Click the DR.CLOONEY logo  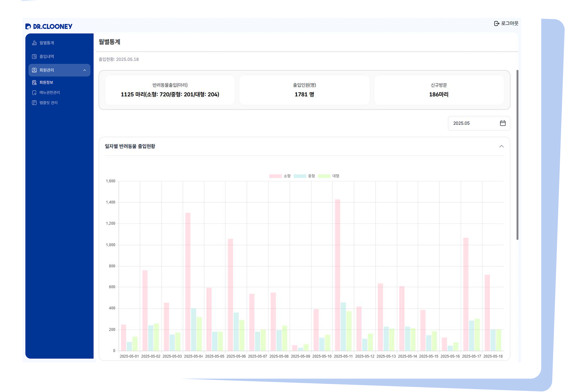(49, 27)
